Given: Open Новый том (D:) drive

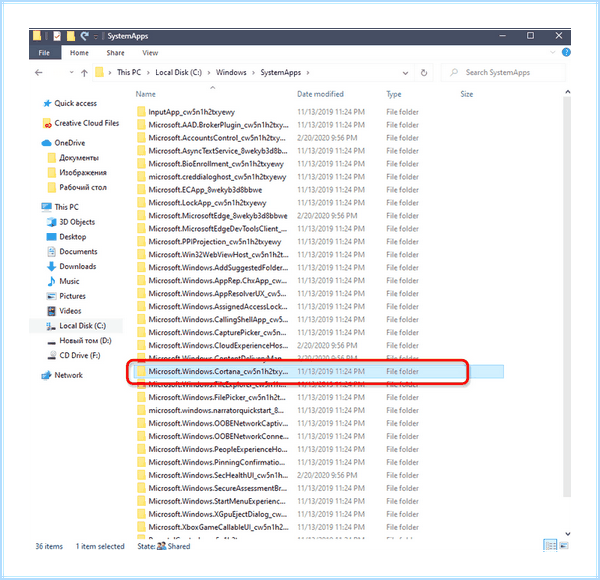Looking at the screenshot, I should (79, 341).
